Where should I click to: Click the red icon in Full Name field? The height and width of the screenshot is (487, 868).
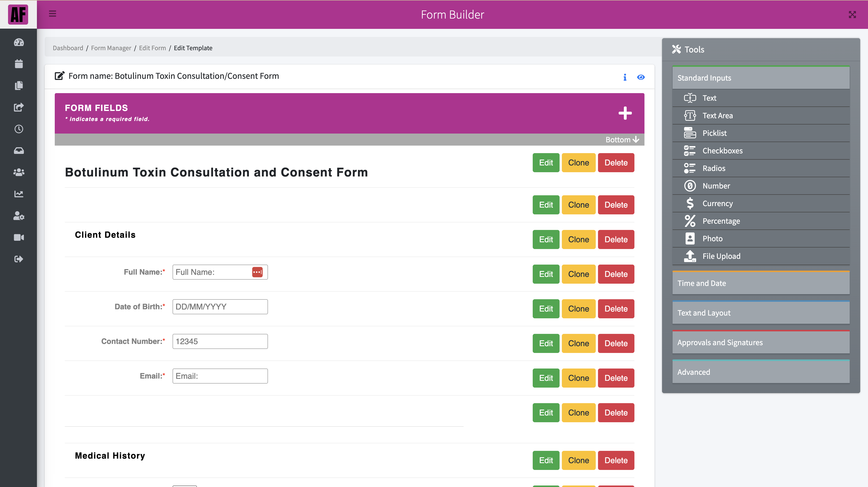pyautogui.click(x=257, y=272)
